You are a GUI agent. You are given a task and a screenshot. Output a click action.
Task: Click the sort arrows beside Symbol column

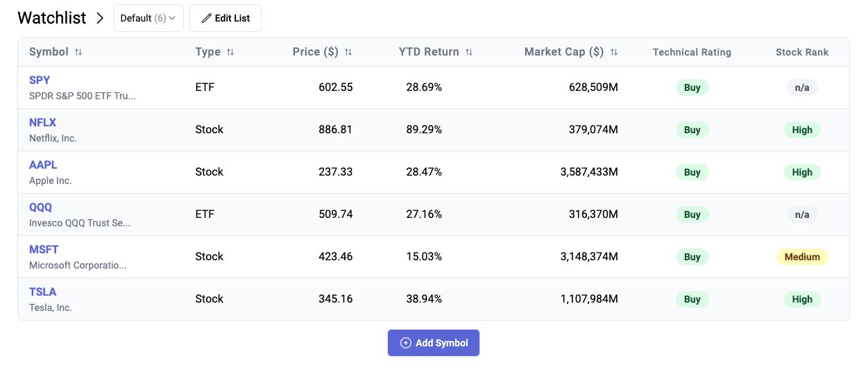(78, 52)
